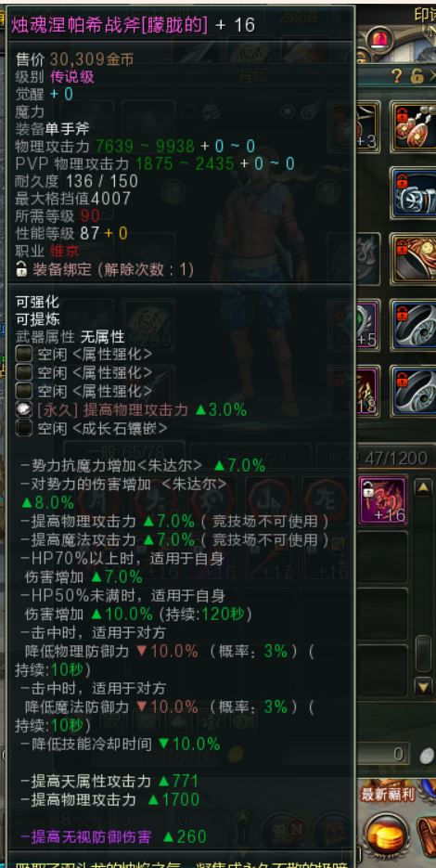
Task: Open the 最新福利 benefits button
Action: 389,795
